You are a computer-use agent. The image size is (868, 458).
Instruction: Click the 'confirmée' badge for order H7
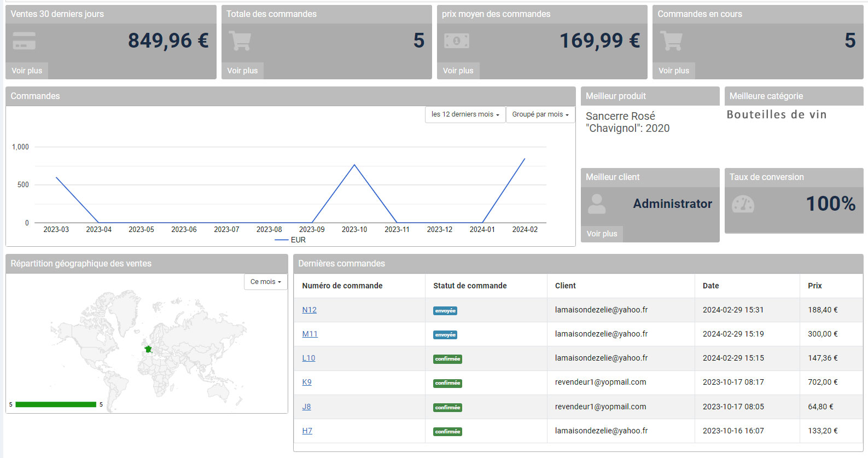pos(447,432)
